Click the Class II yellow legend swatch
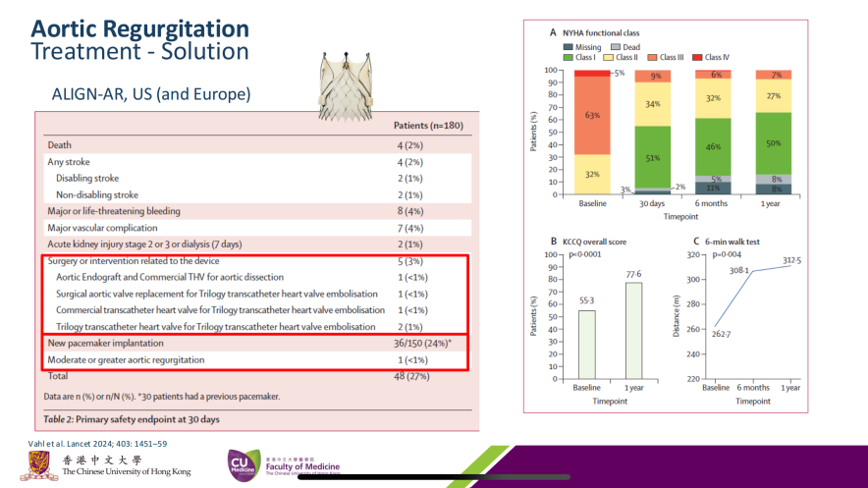Image resolution: width=868 pixels, height=488 pixels. coord(608,57)
